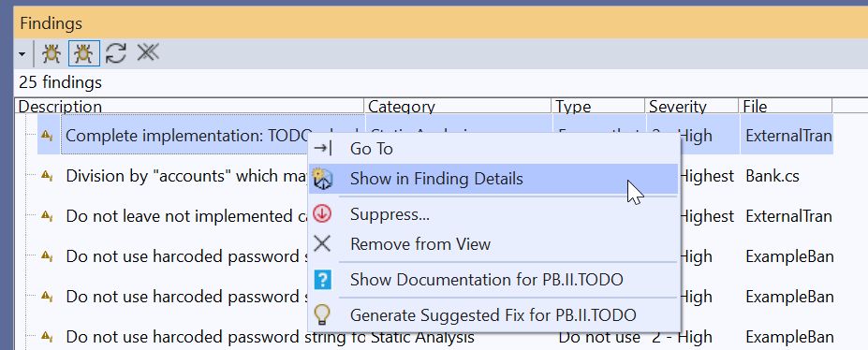
Task: Select the Division by "accounts" finding row
Action: coord(434,176)
